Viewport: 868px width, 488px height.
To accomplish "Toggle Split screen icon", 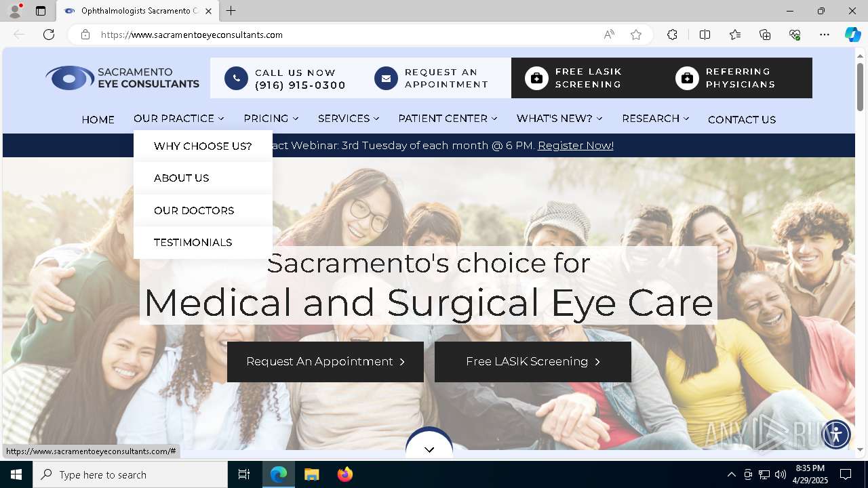I will pos(705,35).
